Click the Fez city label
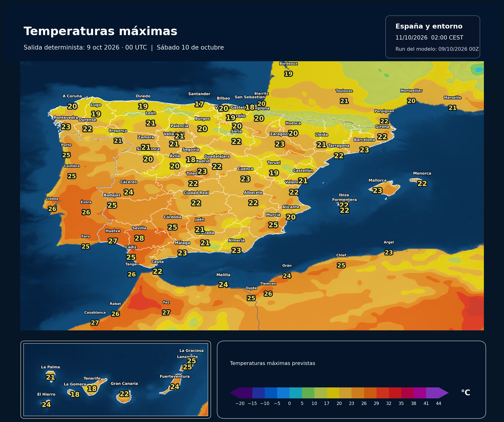Viewport: 504px width, 422px height. (166, 302)
